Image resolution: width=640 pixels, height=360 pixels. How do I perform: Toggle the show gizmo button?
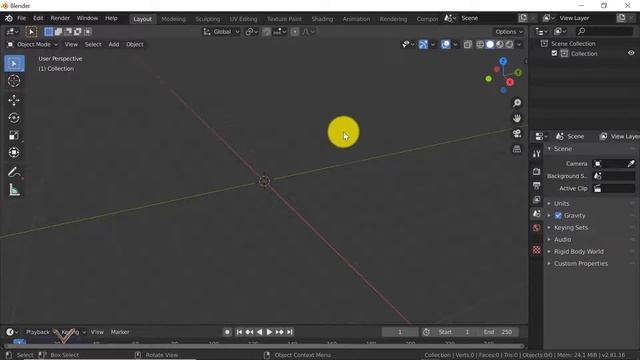[x=423, y=44]
